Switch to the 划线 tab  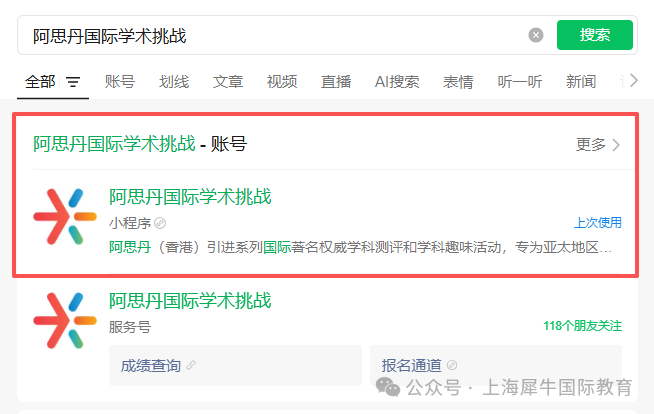pyautogui.click(x=174, y=82)
